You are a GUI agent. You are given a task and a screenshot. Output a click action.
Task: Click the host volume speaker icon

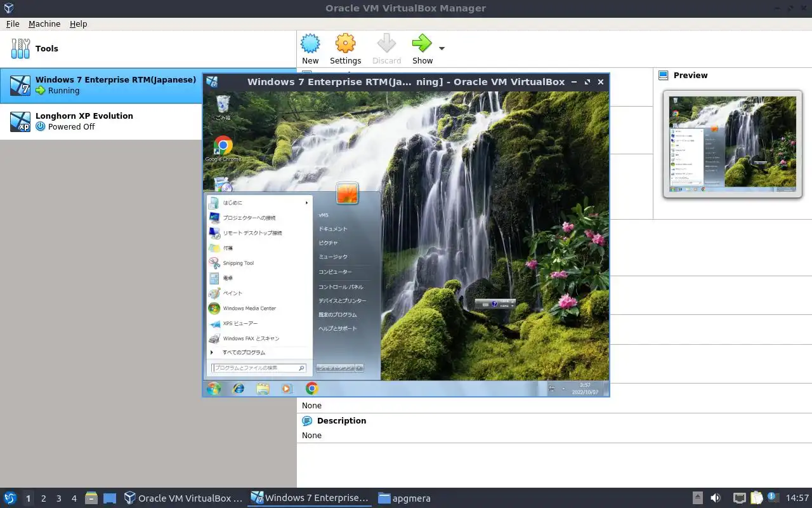716,498
